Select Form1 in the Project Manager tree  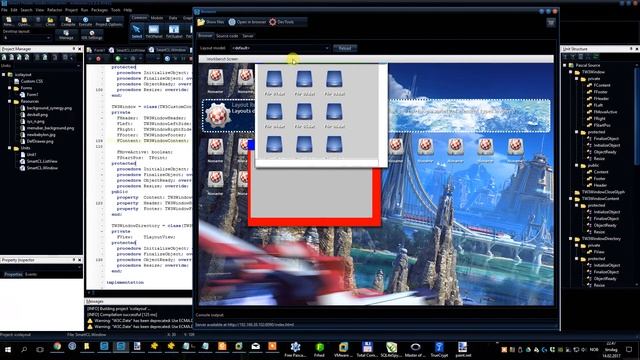tap(32, 94)
